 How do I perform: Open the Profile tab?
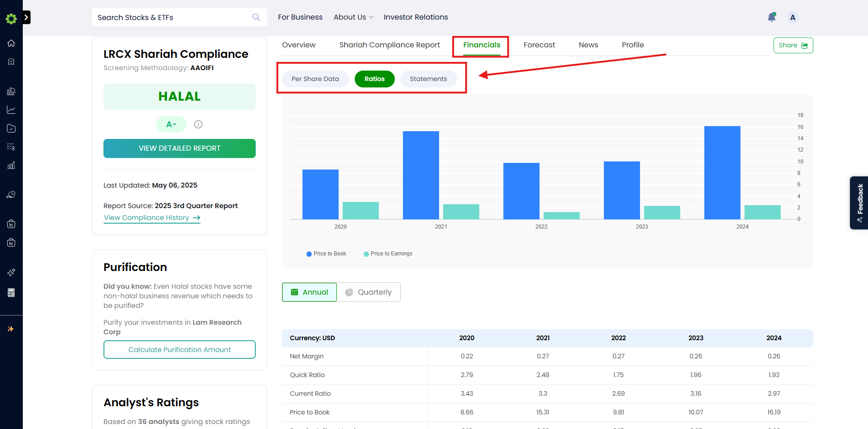[x=633, y=45]
